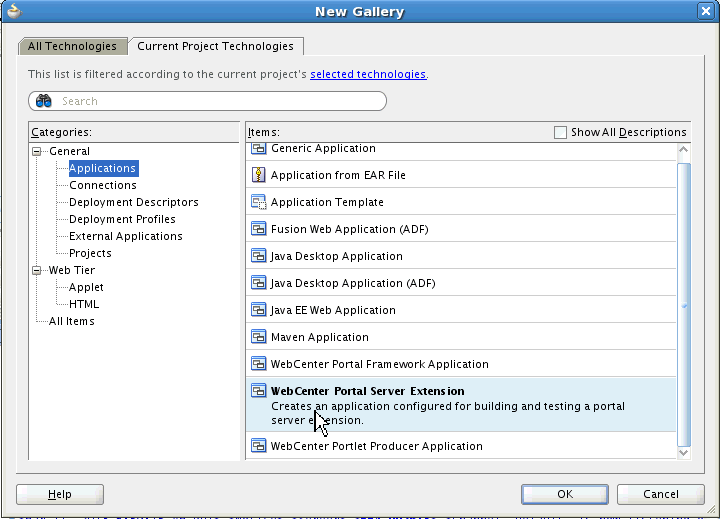Image resolution: width=720 pixels, height=519 pixels.
Task: Select the Applet category
Action: [x=86, y=287]
